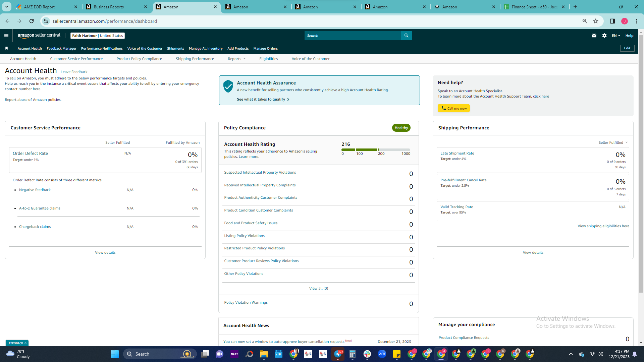
Task: Switch to the AMZ EOD Report tab
Action: pyautogui.click(x=46, y=7)
